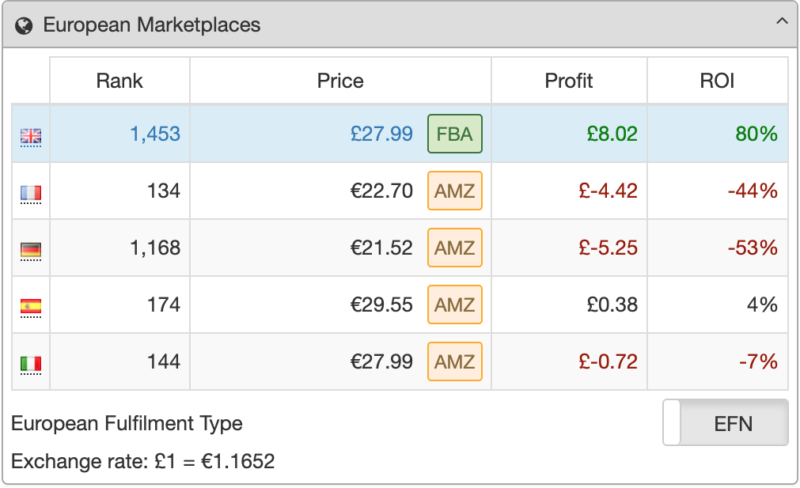The width and height of the screenshot is (800, 488).
Task: Click the green FBA badge
Action: coord(455,134)
